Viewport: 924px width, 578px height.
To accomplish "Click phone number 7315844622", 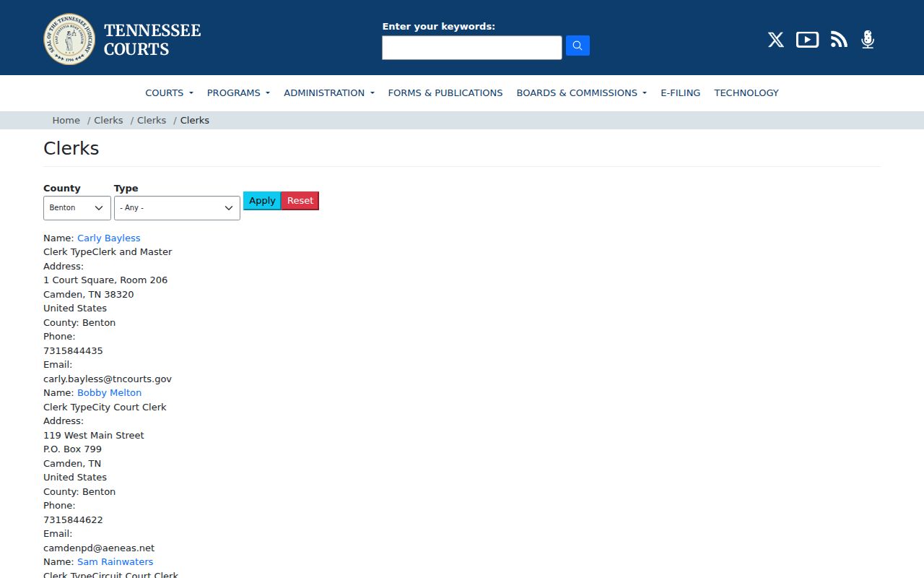I will 73,519.
